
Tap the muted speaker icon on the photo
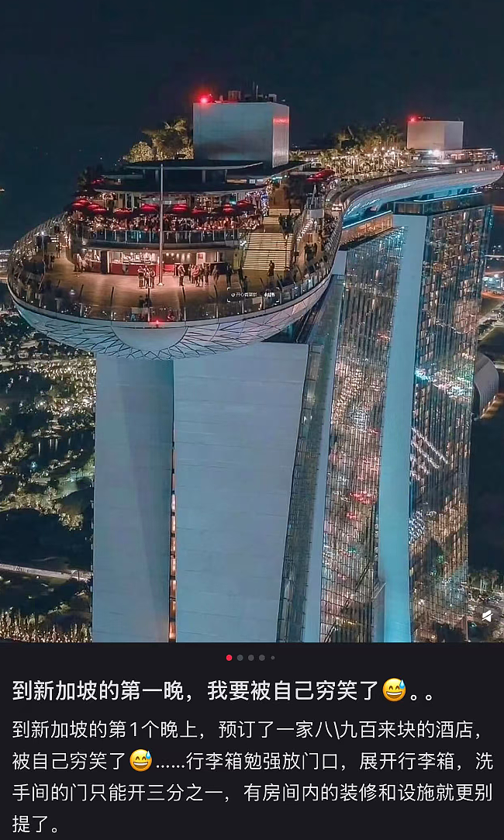click(x=486, y=616)
